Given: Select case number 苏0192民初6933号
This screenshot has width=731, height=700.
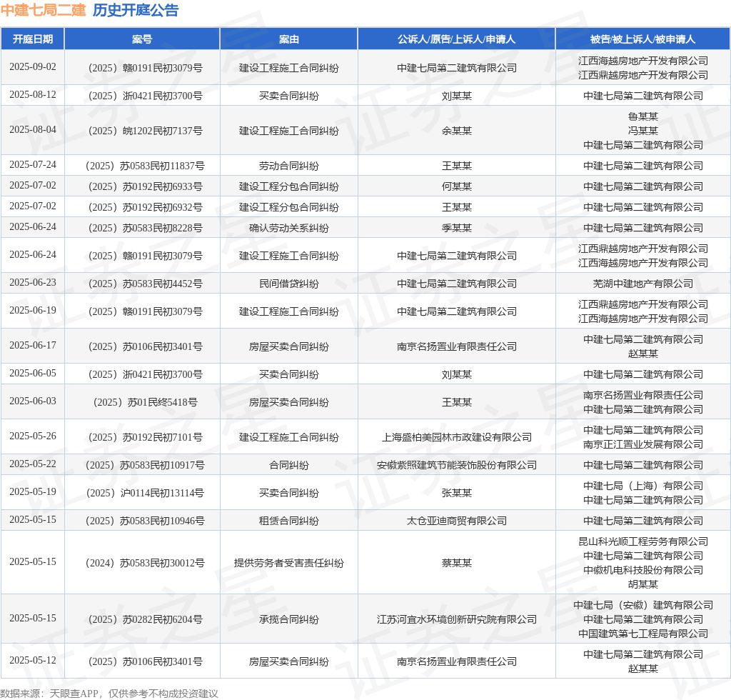Looking at the screenshot, I should pos(146,186).
